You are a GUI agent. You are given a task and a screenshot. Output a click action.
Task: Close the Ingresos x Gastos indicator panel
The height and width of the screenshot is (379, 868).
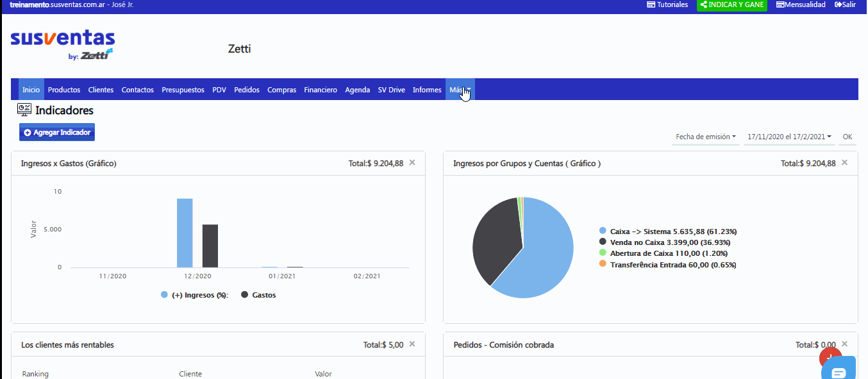click(412, 163)
